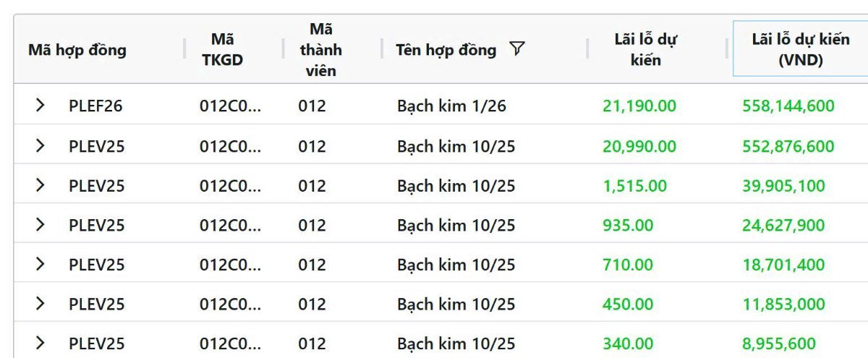Expand the PLEF26 contract row
Viewport: 868px width, 358px height.
pos(41,106)
